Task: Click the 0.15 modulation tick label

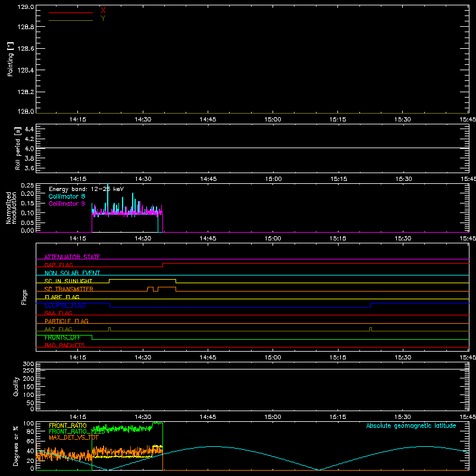Action: click(x=27, y=203)
